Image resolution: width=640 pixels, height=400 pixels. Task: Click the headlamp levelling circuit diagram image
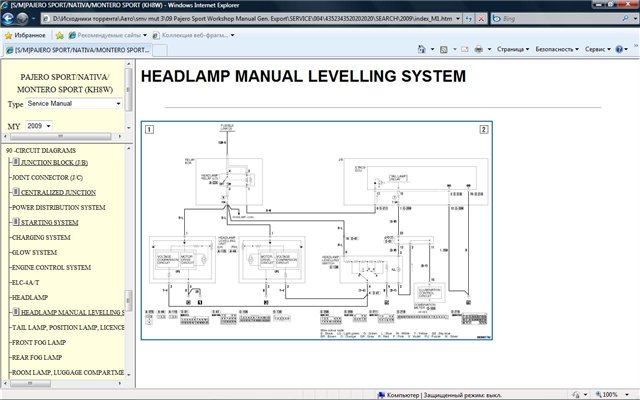pos(317,231)
